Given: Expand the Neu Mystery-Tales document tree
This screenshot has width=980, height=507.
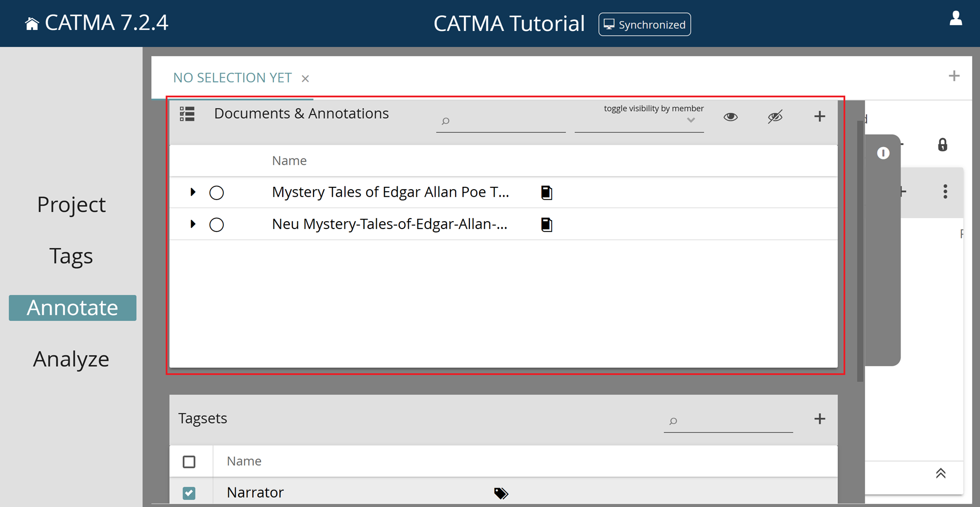Looking at the screenshot, I should (x=193, y=225).
